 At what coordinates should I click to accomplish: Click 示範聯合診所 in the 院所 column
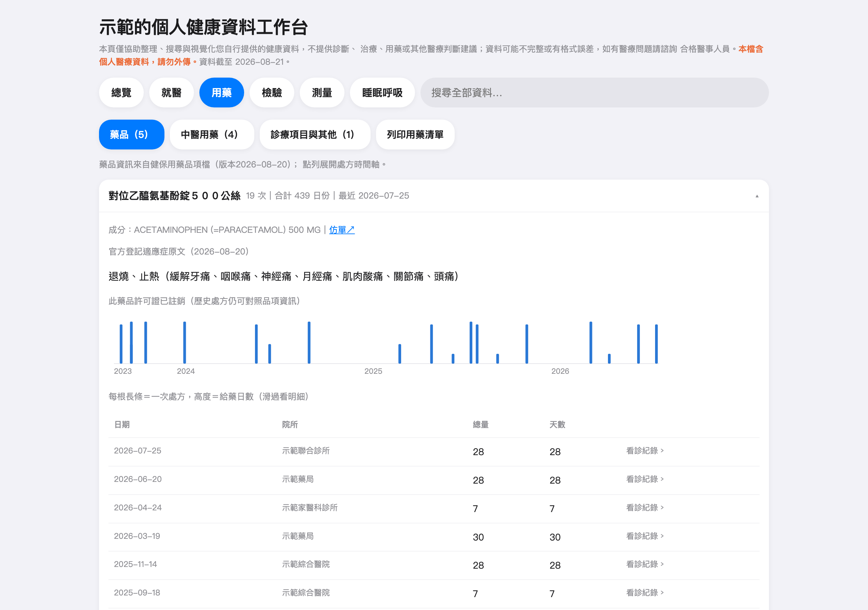point(306,450)
